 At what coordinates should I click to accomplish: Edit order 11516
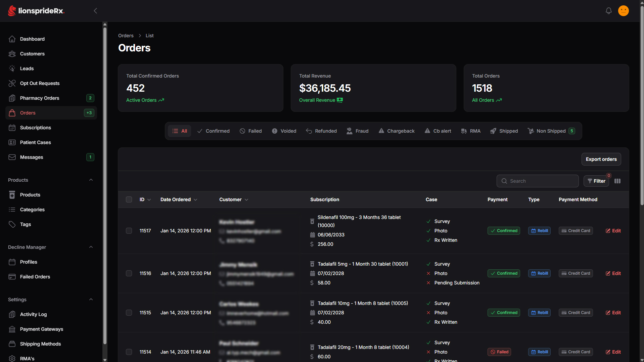613,273
